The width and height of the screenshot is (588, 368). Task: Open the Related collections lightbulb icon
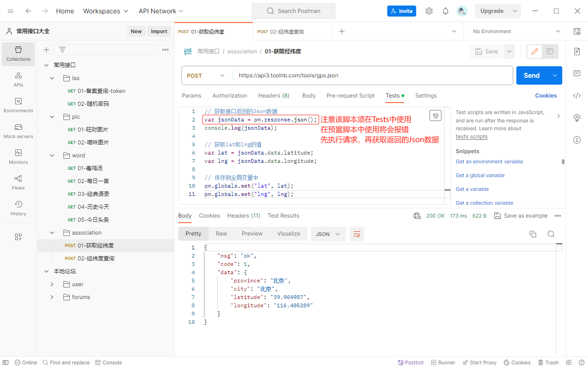coord(577,118)
